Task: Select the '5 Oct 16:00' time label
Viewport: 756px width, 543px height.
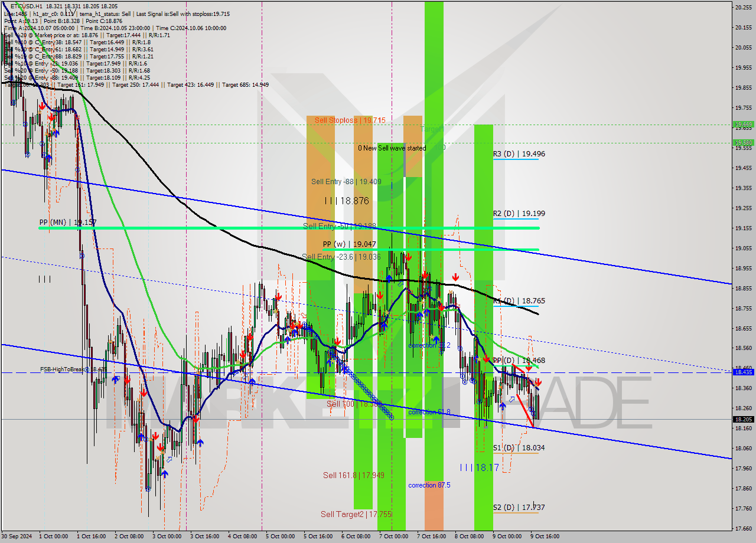Action: (318, 537)
